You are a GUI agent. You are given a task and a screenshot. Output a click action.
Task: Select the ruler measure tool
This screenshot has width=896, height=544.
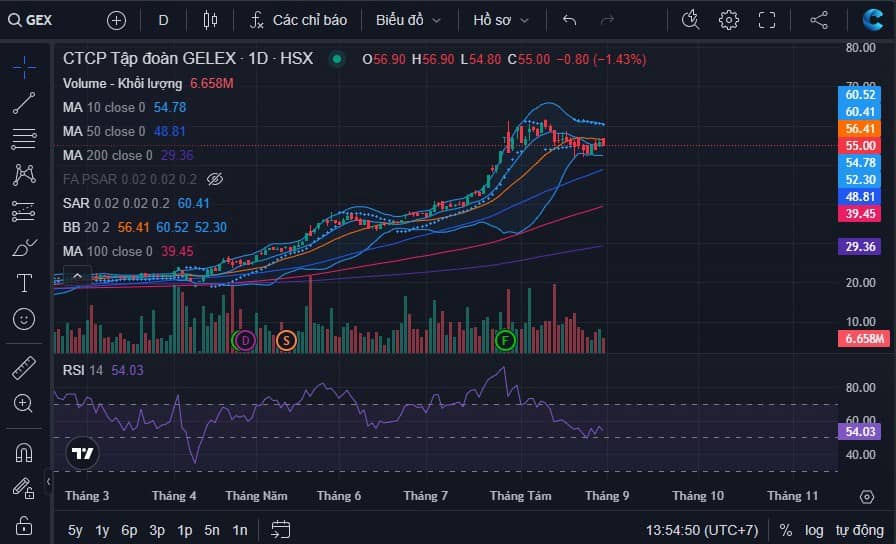point(24,369)
